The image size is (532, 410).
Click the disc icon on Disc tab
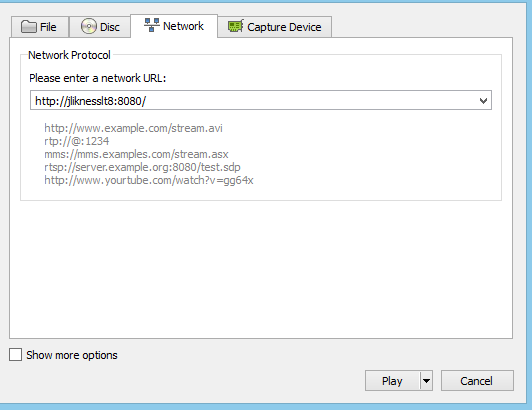click(89, 26)
